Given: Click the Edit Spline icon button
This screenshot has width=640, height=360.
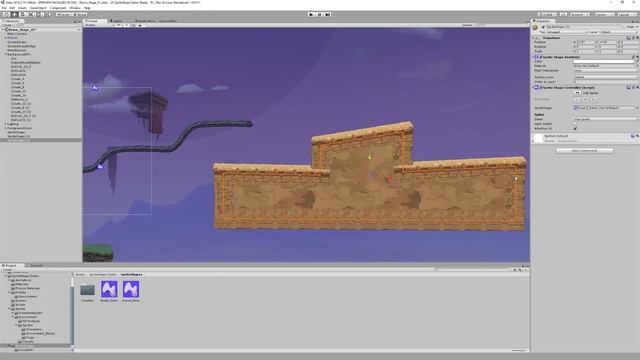Looking at the screenshot, I should [577, 93].
